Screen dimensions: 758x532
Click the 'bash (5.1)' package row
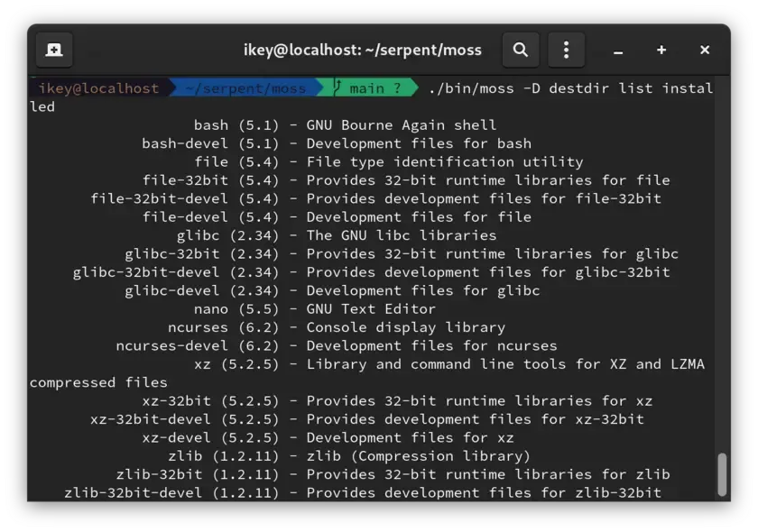click(x=345, y=125)
